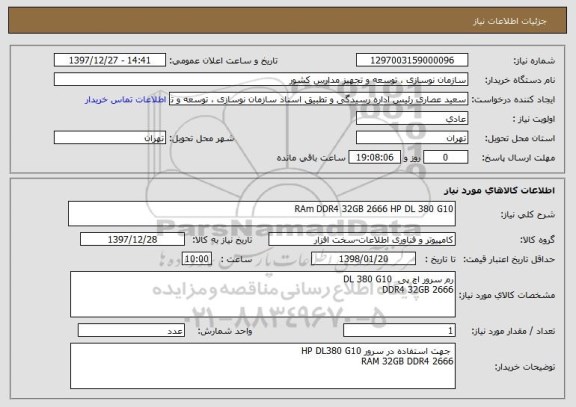Viewport: 576px width, 407px height.
Task: Click the توضیحات خریدار label
Action: pyautogui.click(x=525, y=367)
